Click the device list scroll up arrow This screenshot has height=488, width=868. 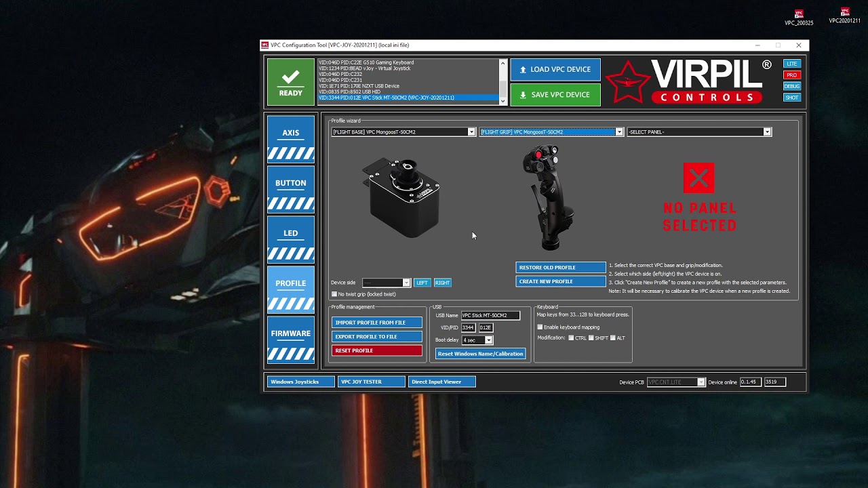[502, 63]
